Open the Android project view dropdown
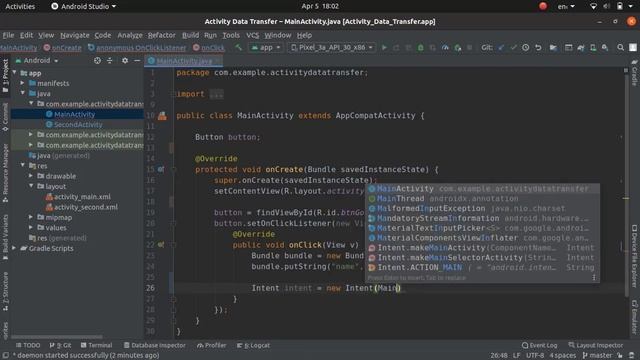This screenshot has width=640, height=360. (37, 60)
